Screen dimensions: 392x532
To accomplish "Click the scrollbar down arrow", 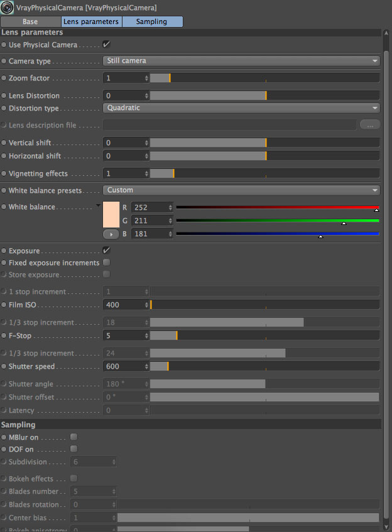I will point(386,527).
